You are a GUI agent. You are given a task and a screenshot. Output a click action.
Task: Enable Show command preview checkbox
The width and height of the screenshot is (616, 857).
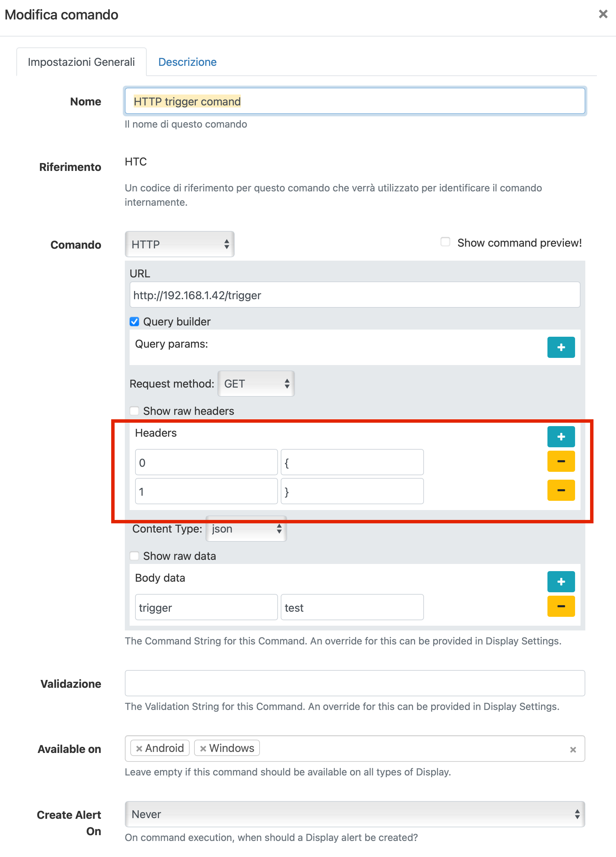point(445,242)
